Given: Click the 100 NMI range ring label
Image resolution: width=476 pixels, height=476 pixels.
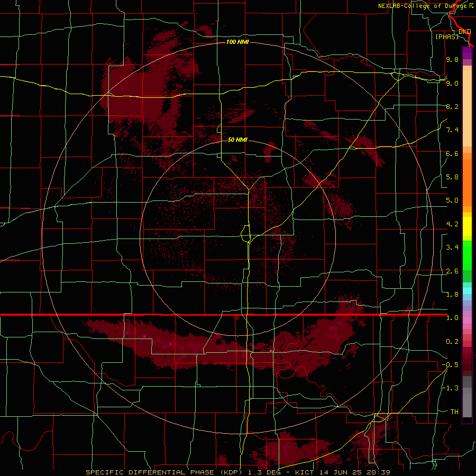Looking at the screenshot, I should [237, 42].
